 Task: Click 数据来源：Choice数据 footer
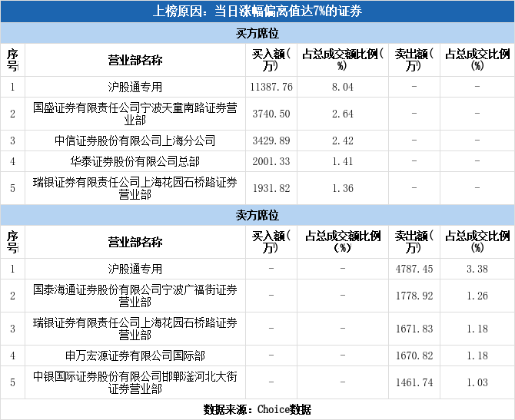click(257, 409)
